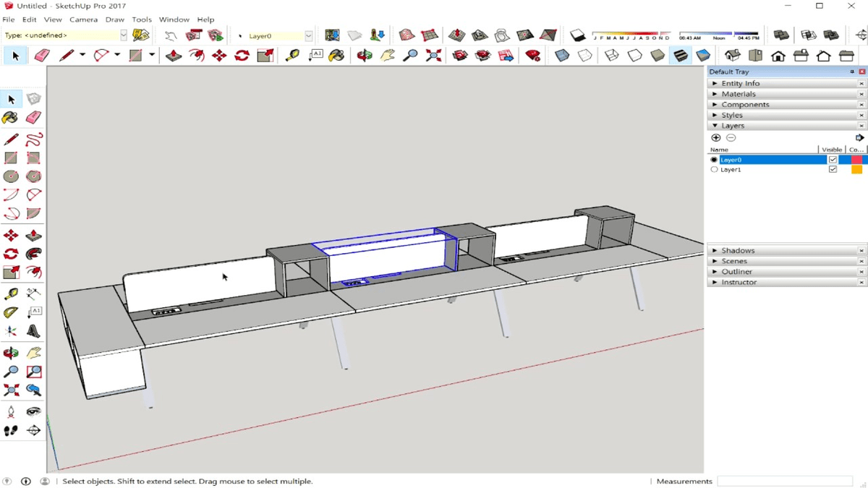868x488 pixels.
Task: Open the Camera menu
Action: [83, 20]
